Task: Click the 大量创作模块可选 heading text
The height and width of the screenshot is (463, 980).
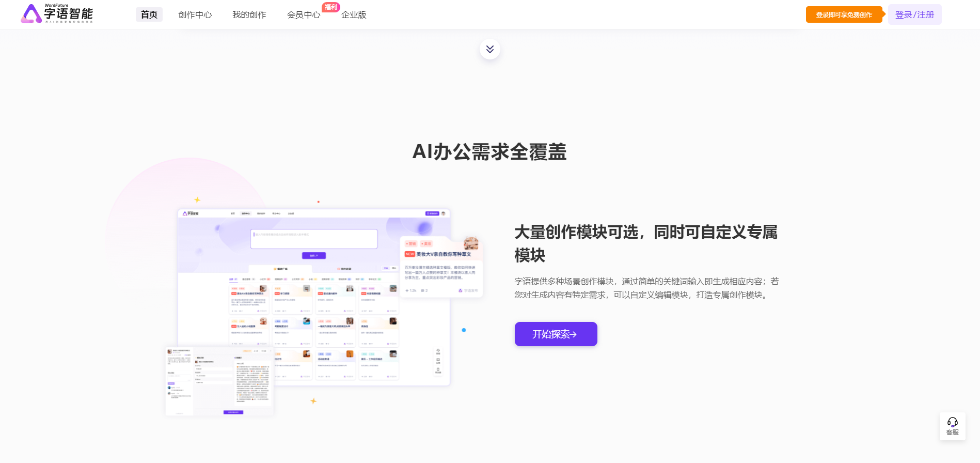Action: click(646, 243)
